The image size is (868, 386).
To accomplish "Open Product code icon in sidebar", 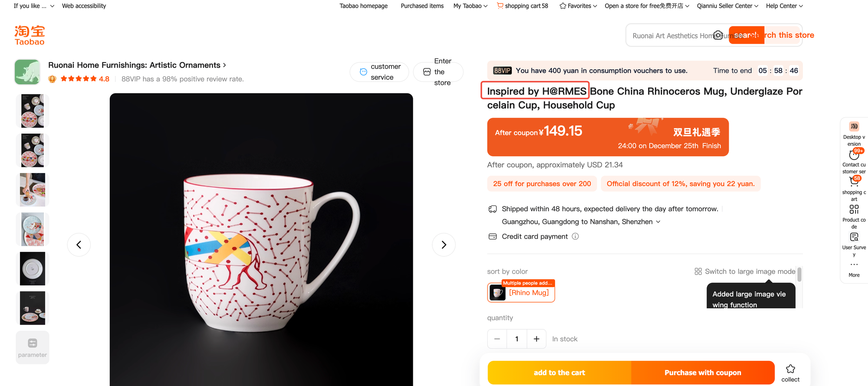I will [x=854, y=209].
